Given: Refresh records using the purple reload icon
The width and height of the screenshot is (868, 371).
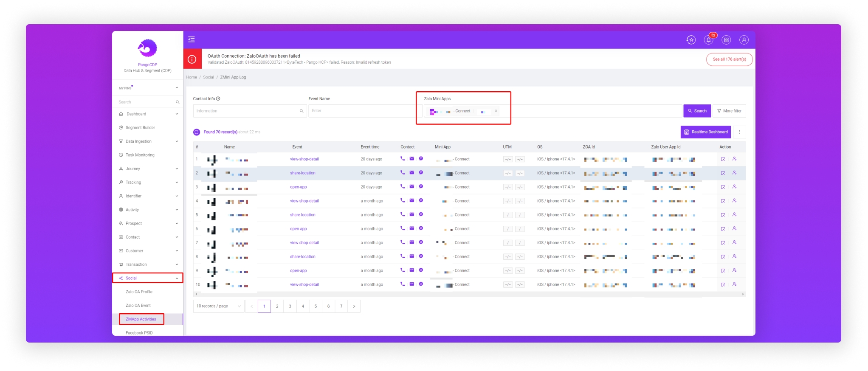Looking at the screenshot, I should (x=197, y=132).
